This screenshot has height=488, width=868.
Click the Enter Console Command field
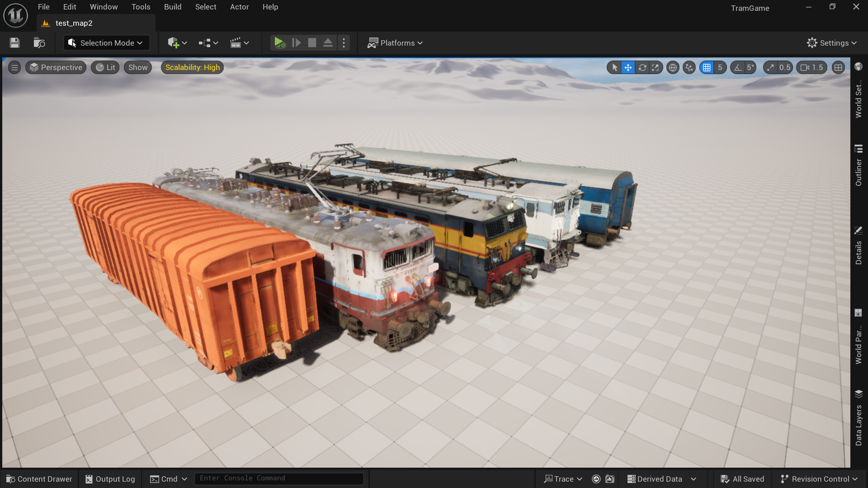click(x=279, y=479)
